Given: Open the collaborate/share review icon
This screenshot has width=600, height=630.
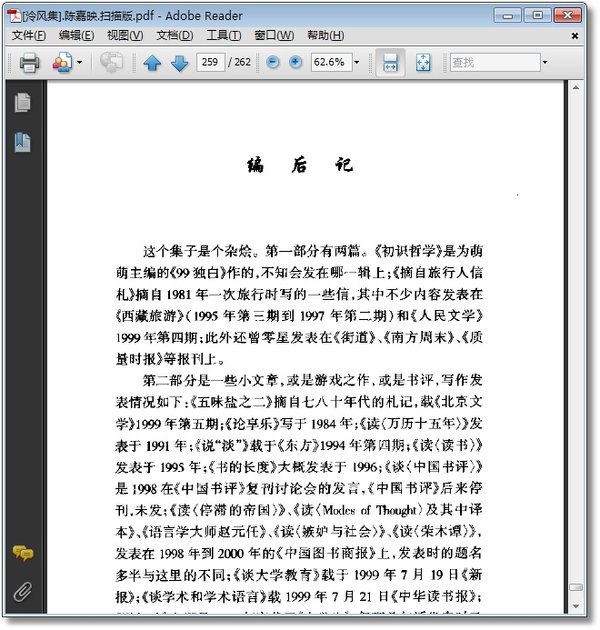Looking at the screenshot, I should (62, 63).
